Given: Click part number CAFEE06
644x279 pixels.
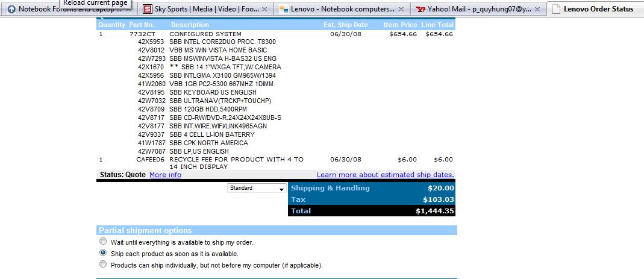Looking at the screenshot, I should pyautogui.click(x=151, y=160).
